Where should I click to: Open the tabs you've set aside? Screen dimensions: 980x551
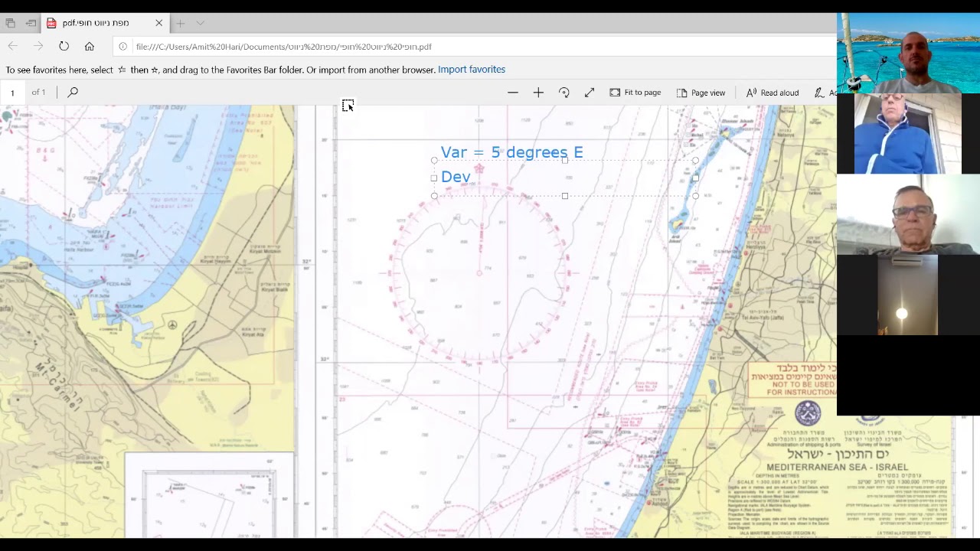11,23
